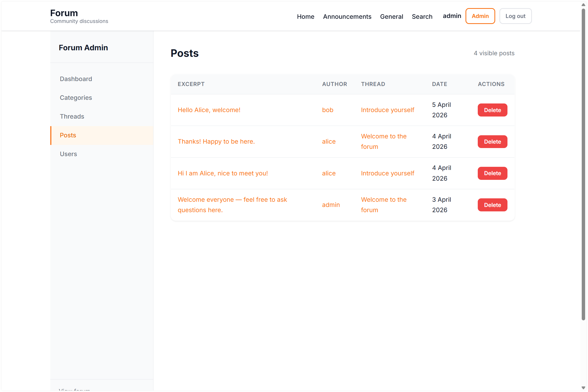Delete the 'Thanks! Happy to be here.' post
Viewport: 588px width, 392px height.
[x=492, y=142]
